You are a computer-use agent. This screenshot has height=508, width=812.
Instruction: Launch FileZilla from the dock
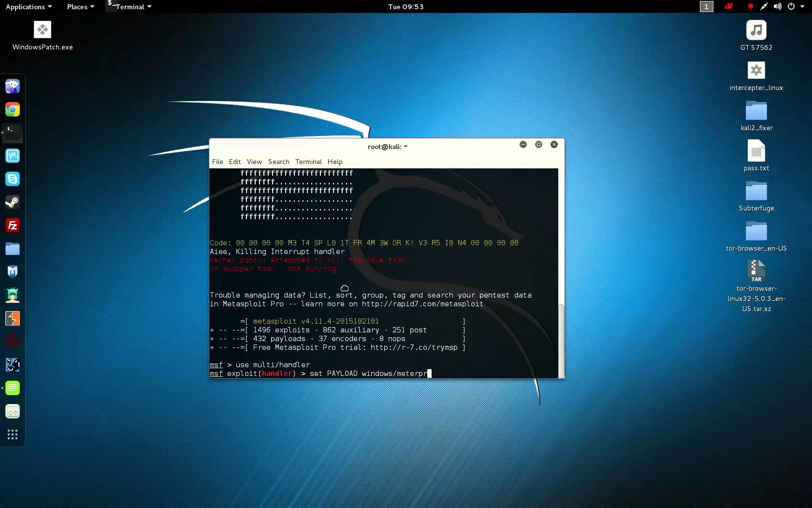pos(13,225)
